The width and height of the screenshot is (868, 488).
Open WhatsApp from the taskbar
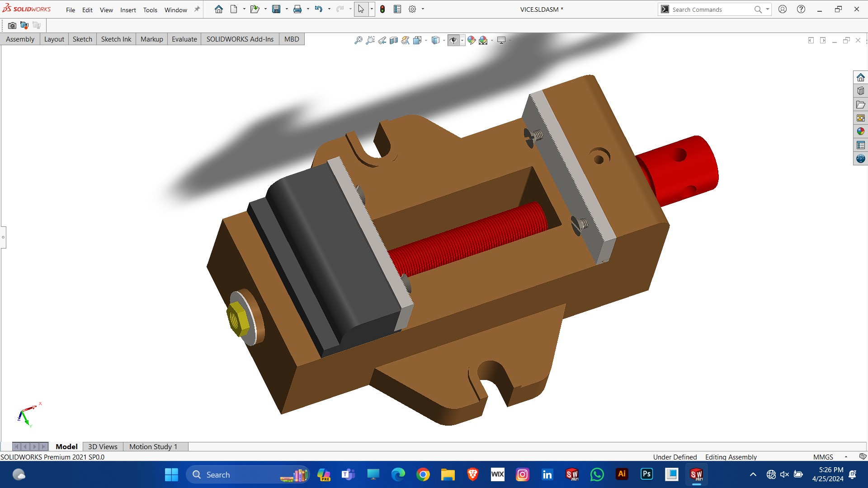coord(597,474)
